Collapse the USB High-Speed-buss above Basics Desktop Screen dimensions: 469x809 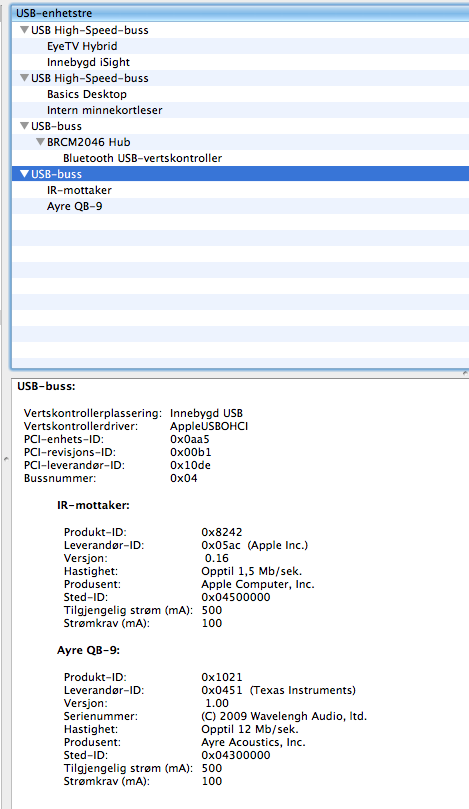click(24, 78)
